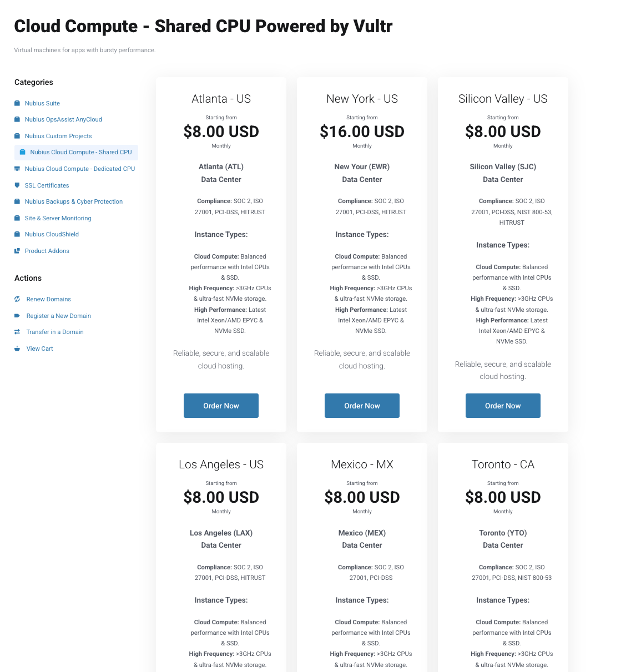Click the Register a New Domain tag icon

point(17,316)
